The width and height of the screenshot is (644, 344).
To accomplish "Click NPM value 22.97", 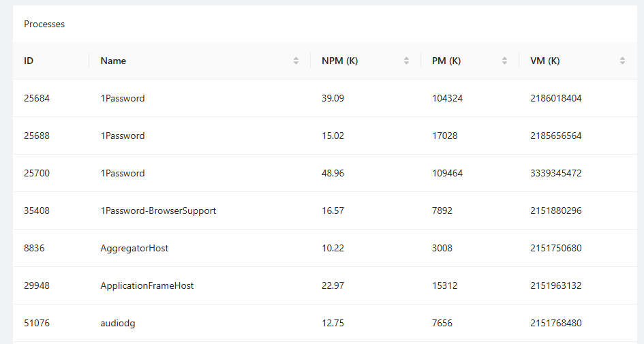I will 333,285.
